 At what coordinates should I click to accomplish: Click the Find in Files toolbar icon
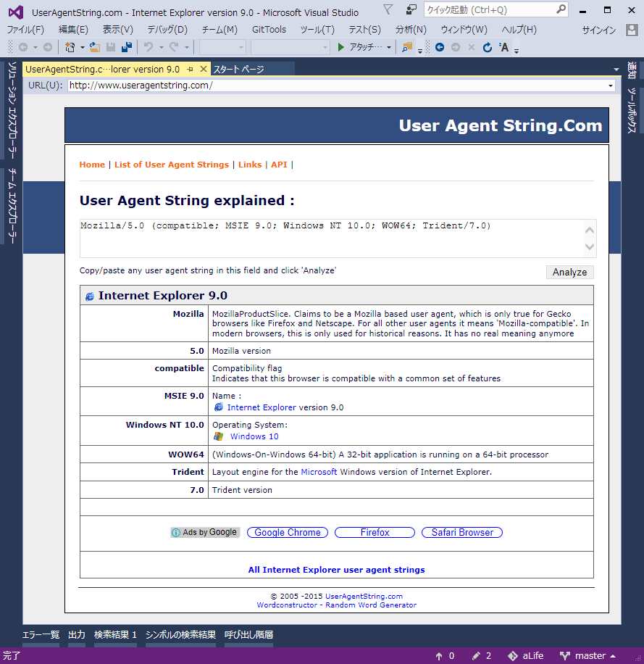[407, 47]
